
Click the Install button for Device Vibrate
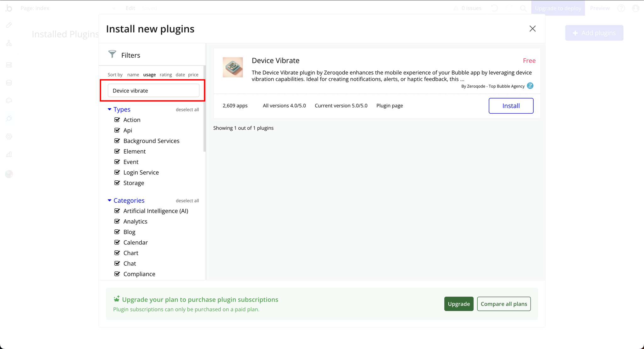click(511, 105)
